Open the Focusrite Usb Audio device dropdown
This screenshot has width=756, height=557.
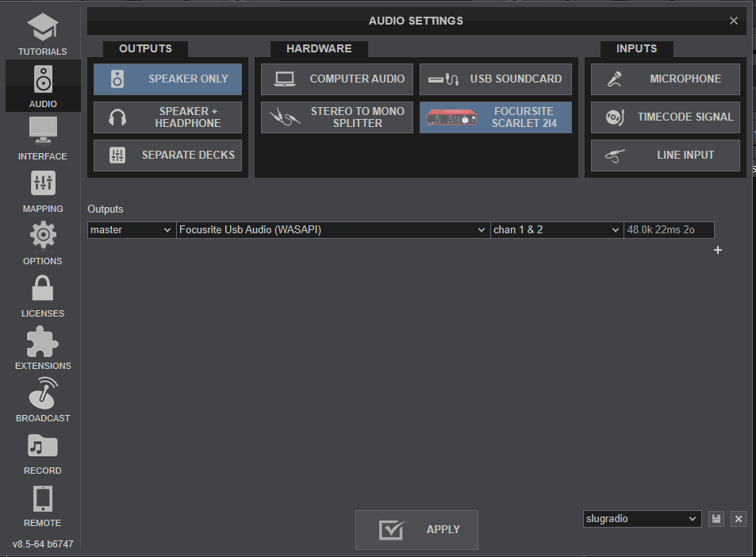[x=332, y=230]
